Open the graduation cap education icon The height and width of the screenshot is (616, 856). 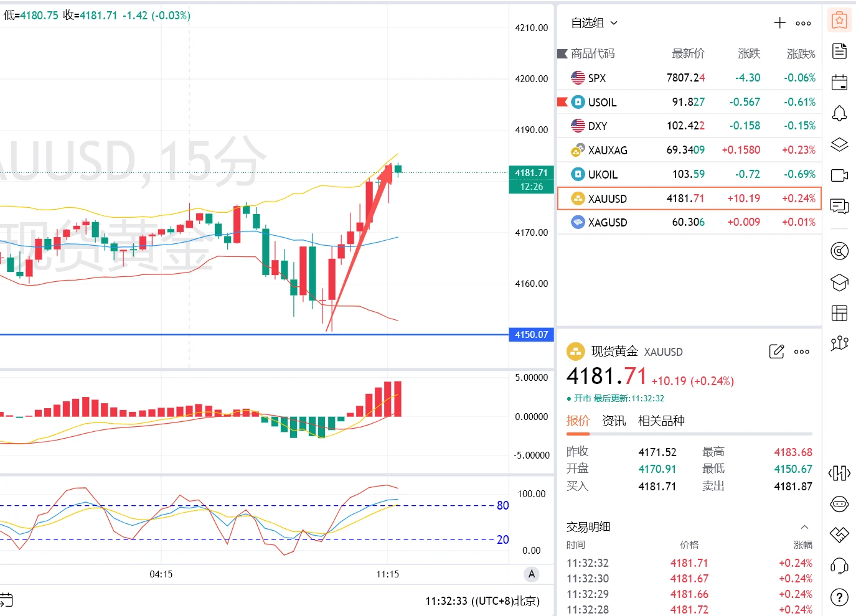point(839,282)
